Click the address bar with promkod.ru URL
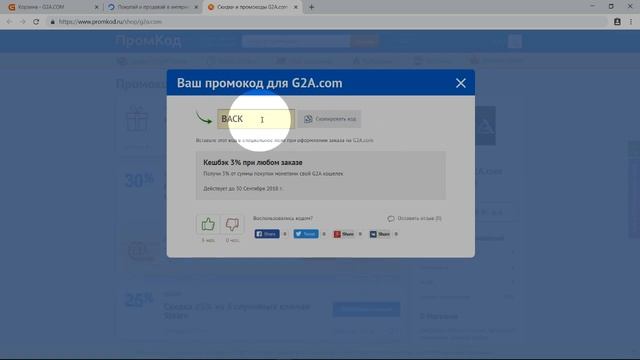Viewport: 640px width, 360px height. pos(327,22)
